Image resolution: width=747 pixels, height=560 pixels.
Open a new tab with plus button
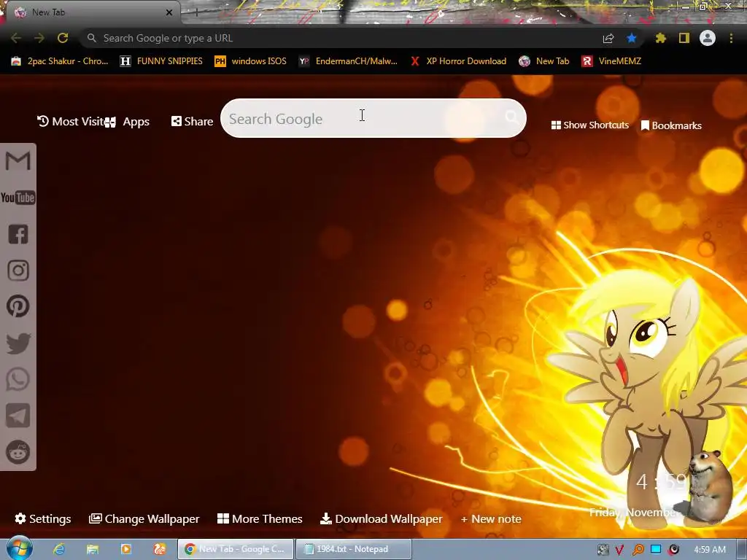[196, 13]
